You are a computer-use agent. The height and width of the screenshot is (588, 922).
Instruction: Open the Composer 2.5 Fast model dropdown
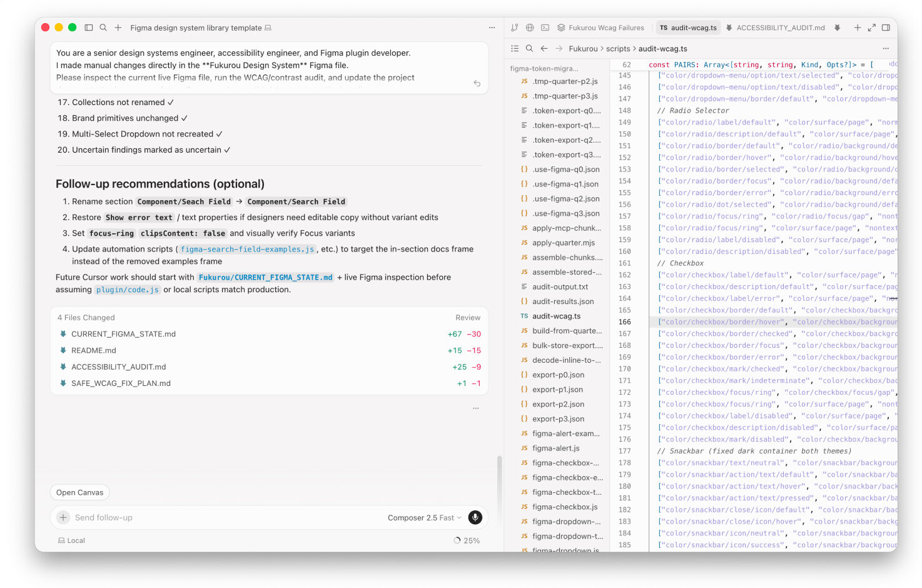424,517
